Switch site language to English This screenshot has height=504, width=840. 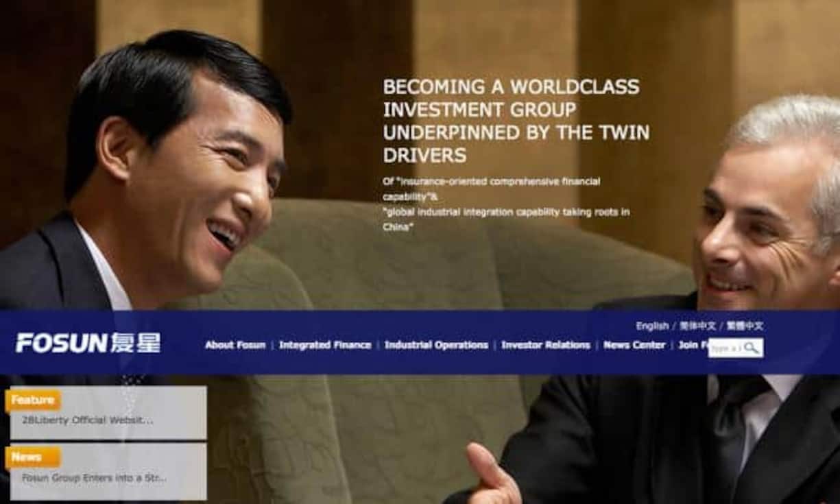(x=651, y=326)
